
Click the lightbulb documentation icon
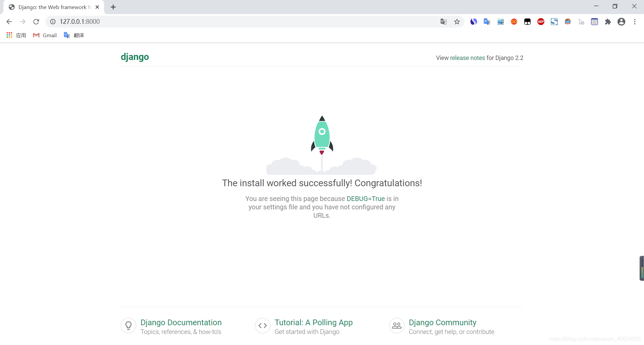coord(128,326)
